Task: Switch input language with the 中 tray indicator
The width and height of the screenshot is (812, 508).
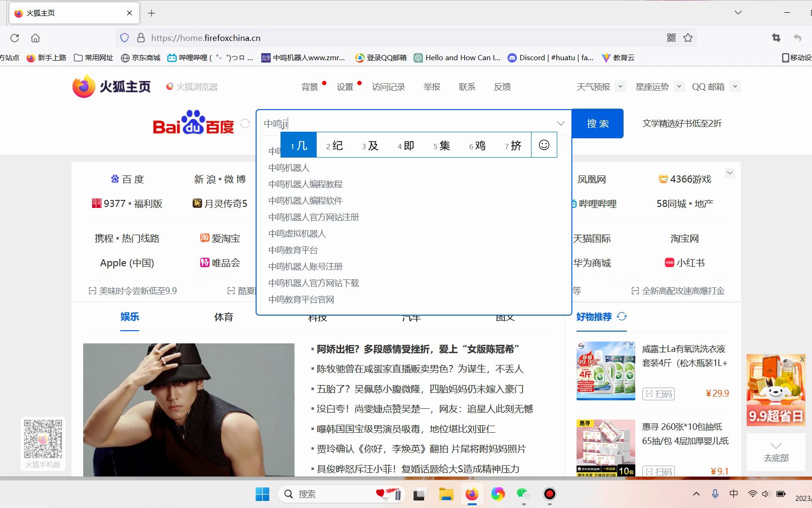Action: click(x=733, y=493)
